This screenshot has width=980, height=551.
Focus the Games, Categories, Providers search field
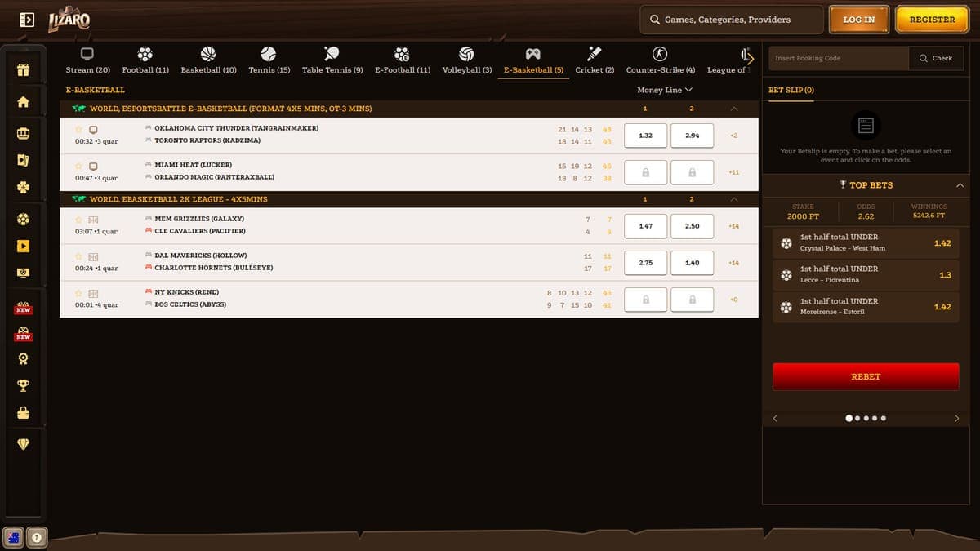(x=731, y=20)
